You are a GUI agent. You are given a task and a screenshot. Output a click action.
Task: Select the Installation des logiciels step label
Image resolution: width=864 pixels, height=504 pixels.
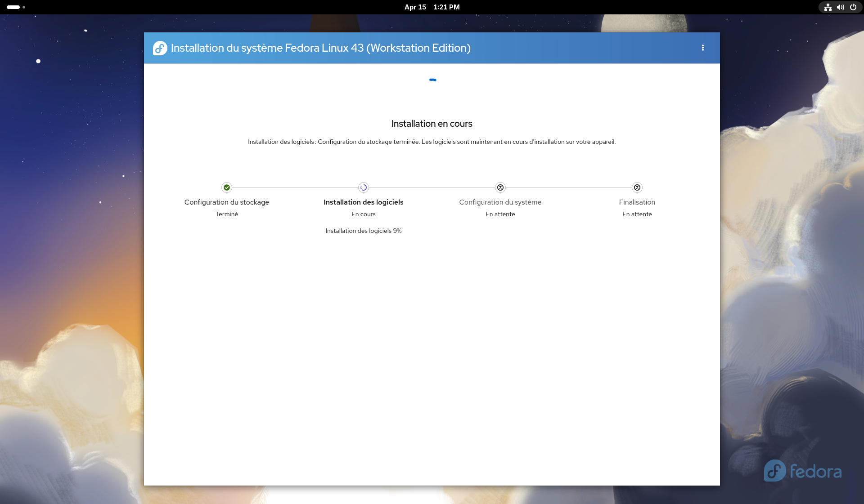coord(363,202)
